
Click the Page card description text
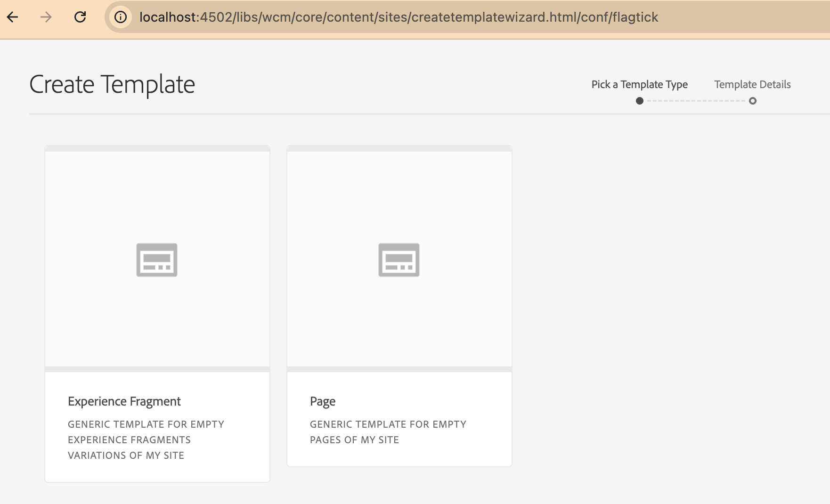click(x=388, y=432)
